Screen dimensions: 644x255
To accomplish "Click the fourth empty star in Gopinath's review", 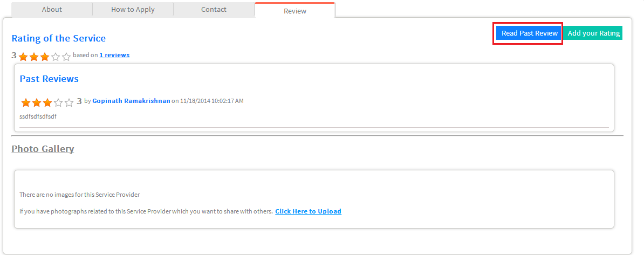I will point(58,102).
